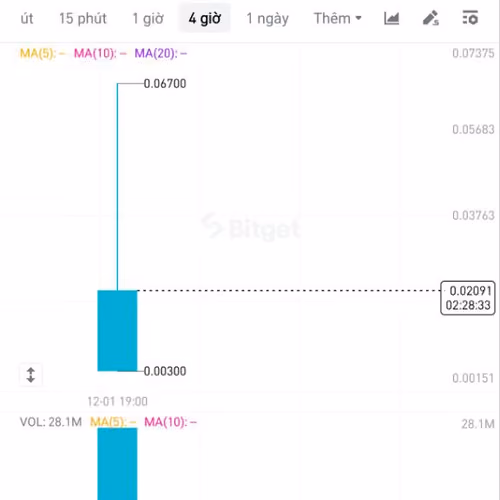This screenshot has height=500, width=500.
Task: Open chart indicator settings icon
Action: tap(470, 18)
